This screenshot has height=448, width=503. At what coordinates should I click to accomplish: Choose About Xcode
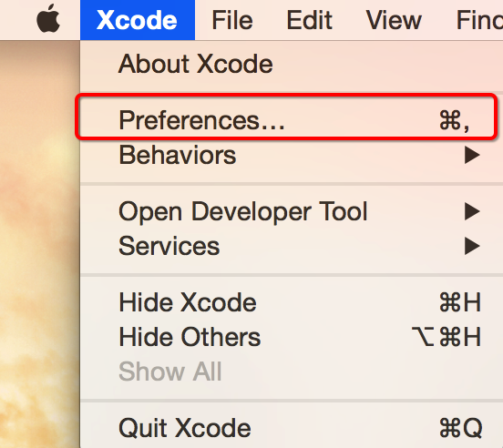click(x=196, y=64)
